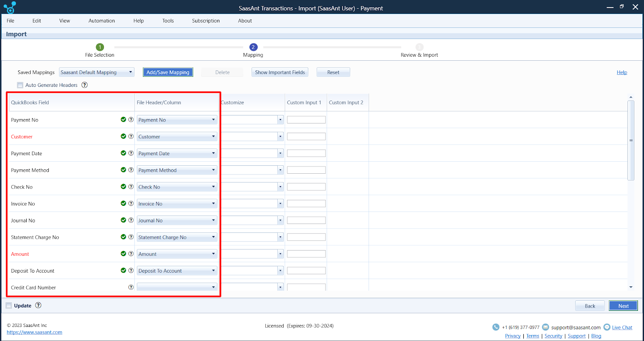Click Show Important Fields button

click(280, 72)
